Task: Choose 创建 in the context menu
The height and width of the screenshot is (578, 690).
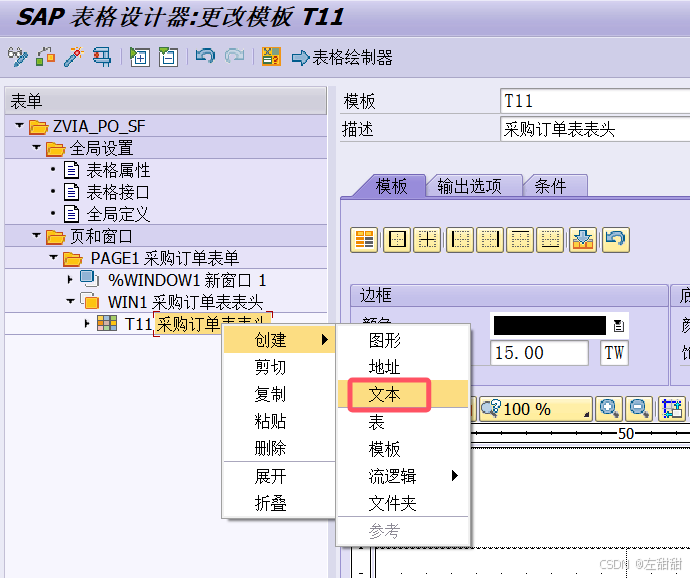Action: [279, 340]
